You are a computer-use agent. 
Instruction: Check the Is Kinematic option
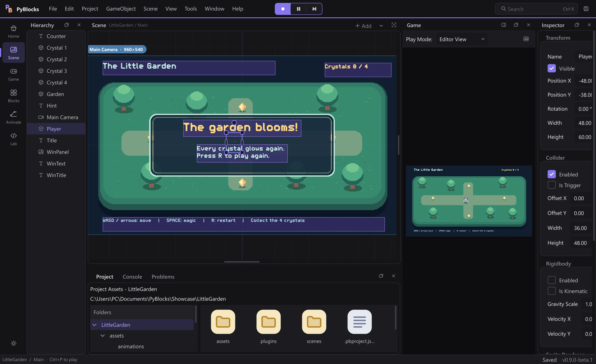pyautogui.click(x=552, y=291)
